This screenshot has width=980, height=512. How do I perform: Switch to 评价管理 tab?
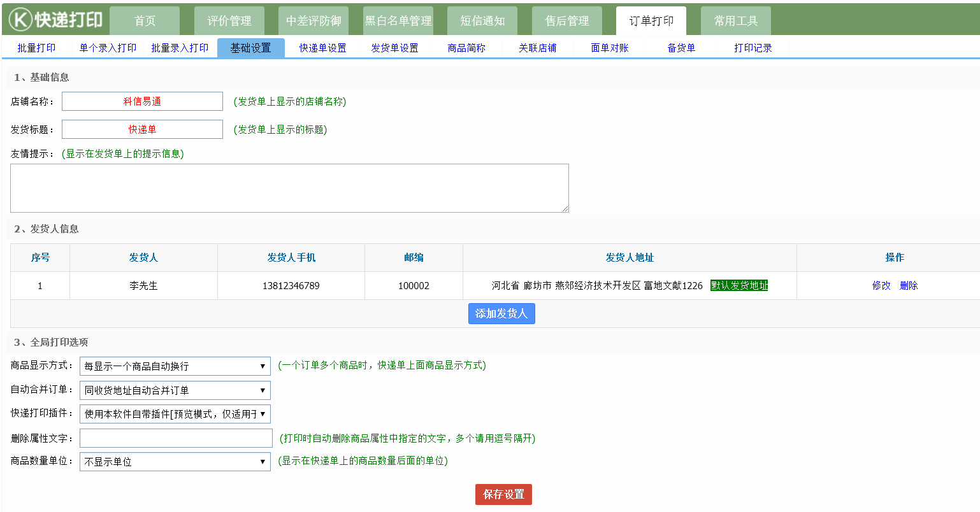[x=229, y=21]
